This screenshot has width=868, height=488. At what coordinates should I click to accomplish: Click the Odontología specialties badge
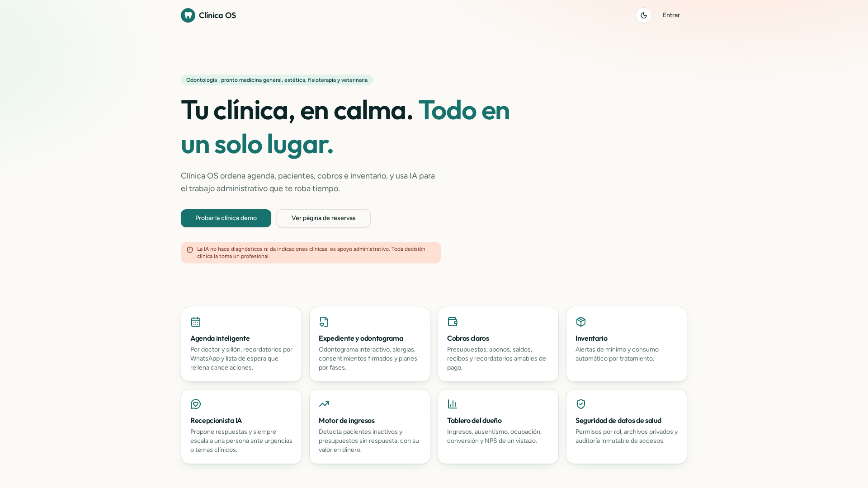[x=277, y=80]
